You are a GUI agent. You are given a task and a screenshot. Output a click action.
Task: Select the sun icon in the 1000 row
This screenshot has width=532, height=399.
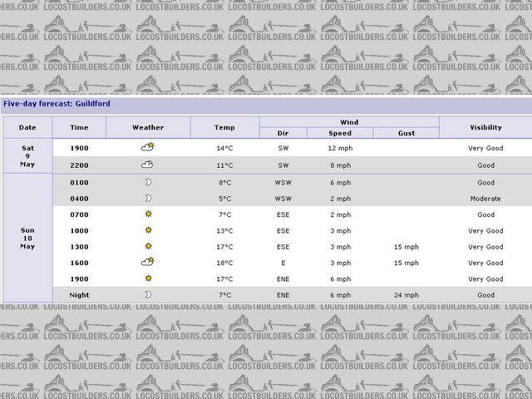click(x=148, y=230)
